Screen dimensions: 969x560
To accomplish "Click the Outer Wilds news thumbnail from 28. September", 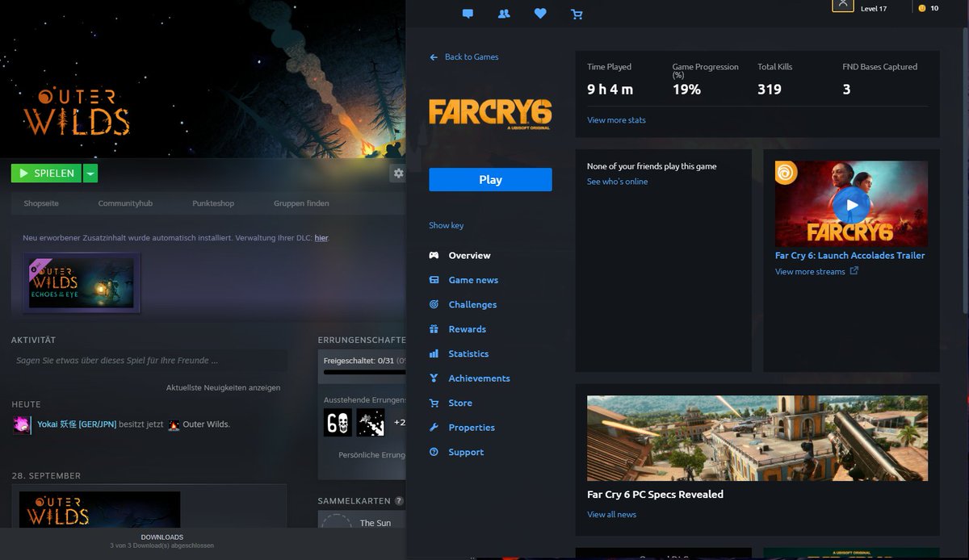I will (100, 510).
